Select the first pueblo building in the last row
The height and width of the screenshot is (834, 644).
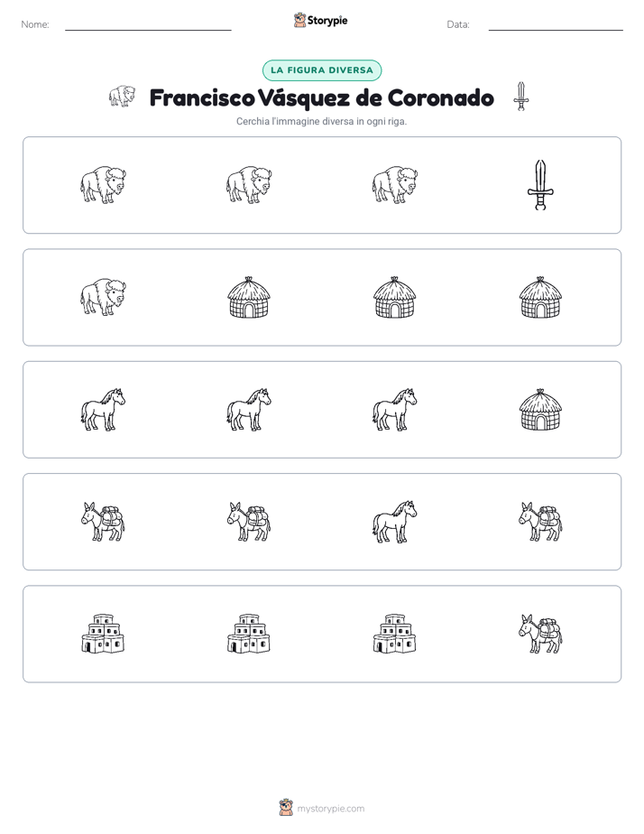(103, 634)
